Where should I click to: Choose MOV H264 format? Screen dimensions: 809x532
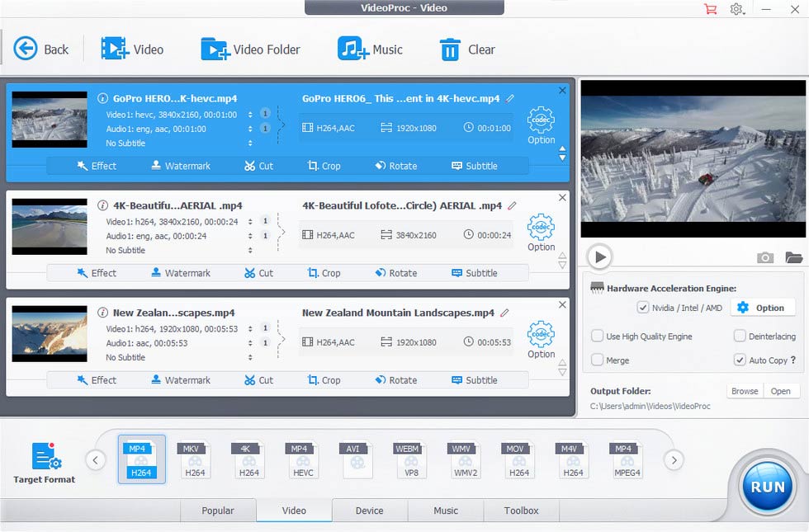tap(519, 459)
